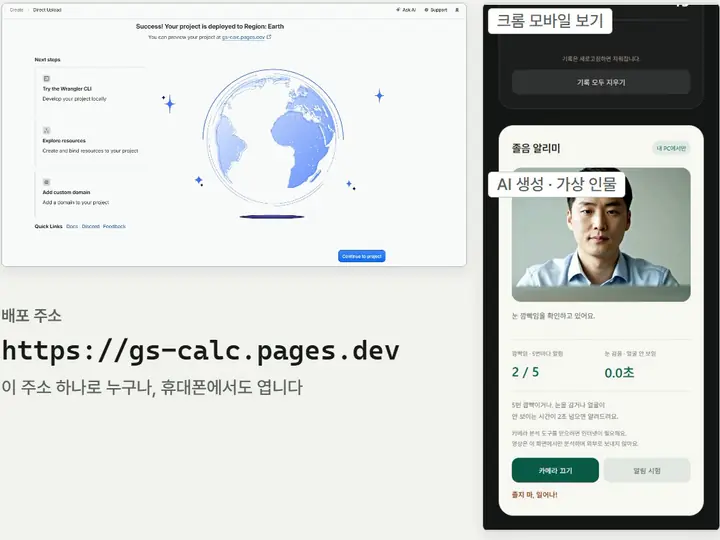Screen dimensions: 720x540
Task: Click the user account icon in Cloudflare header
Action: (x=457, y=10)
